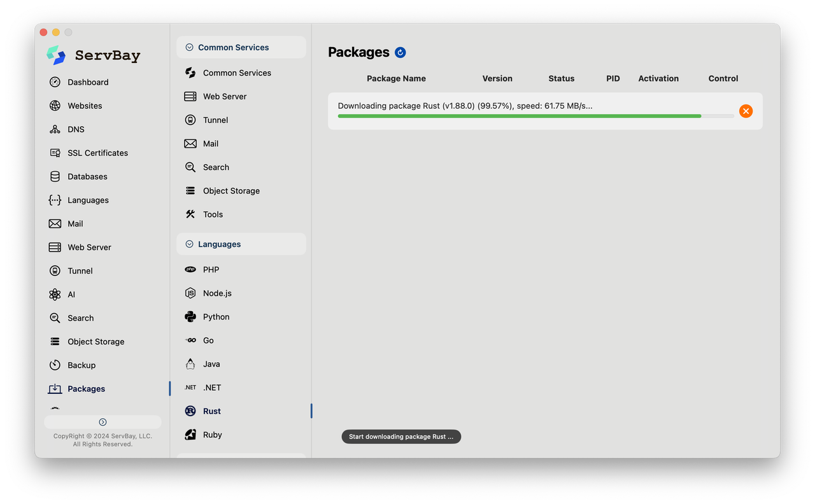This screenshot has width=815, height=504.
Task: Click the Packages download icon
Action: tap(55, 388)
